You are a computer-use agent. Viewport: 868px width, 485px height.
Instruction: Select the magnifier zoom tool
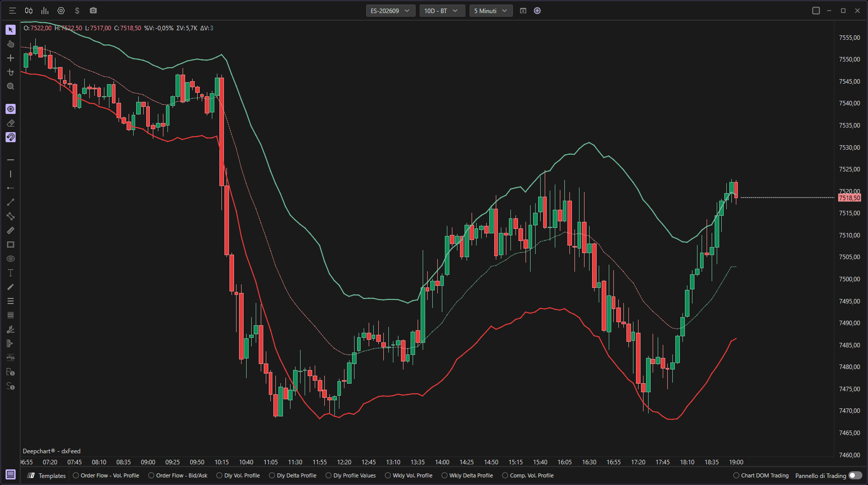(x=11, y=86)
